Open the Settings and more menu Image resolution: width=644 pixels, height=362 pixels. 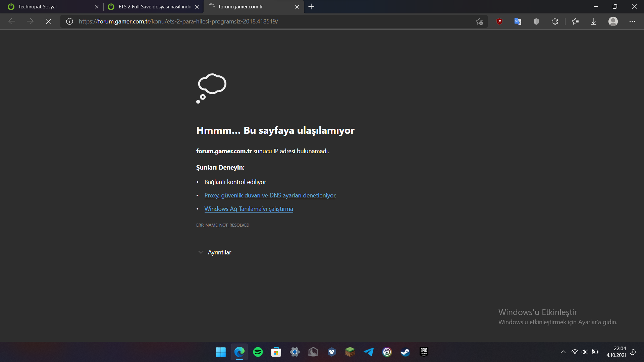[x=632, y=21]
